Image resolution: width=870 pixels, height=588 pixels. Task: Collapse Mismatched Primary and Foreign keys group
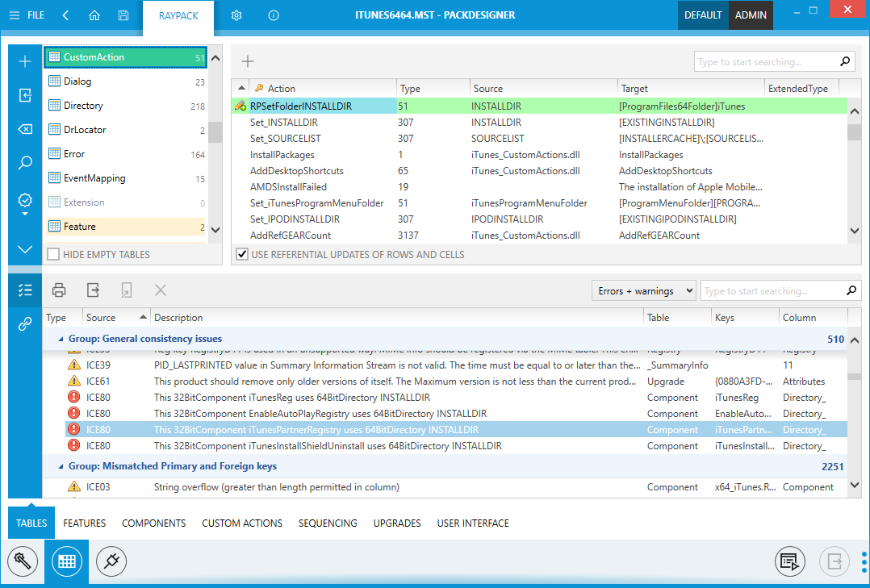coord(61,466)
